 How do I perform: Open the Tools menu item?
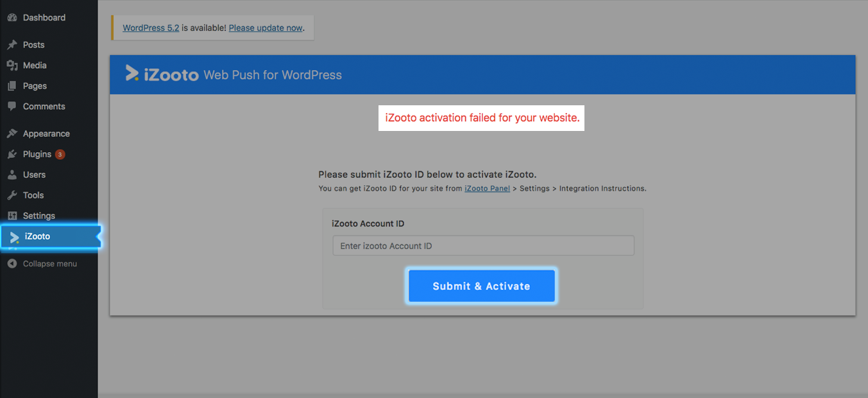pos(49,195)
